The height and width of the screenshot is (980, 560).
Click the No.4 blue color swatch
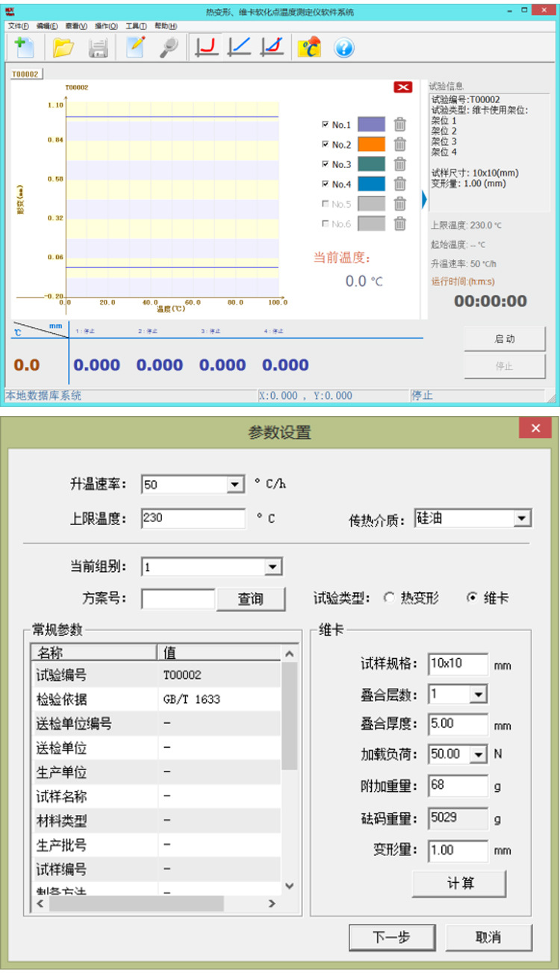[371, 184]
